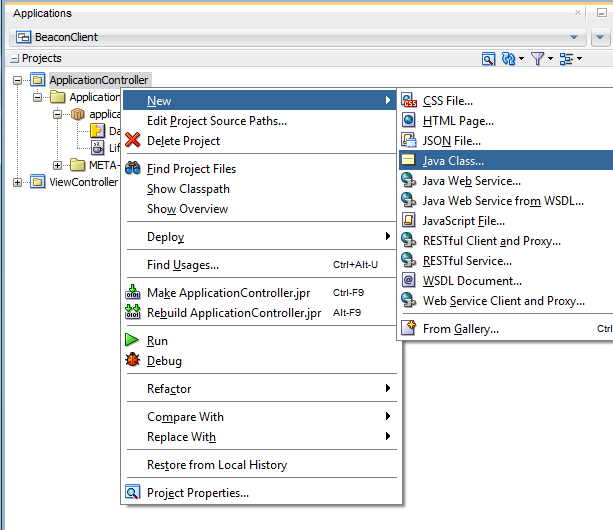Image resolution: width=613 pixels, height=530 pixels.
Task: Click the CSS File icon in submenu
Action: coord(409,100)
